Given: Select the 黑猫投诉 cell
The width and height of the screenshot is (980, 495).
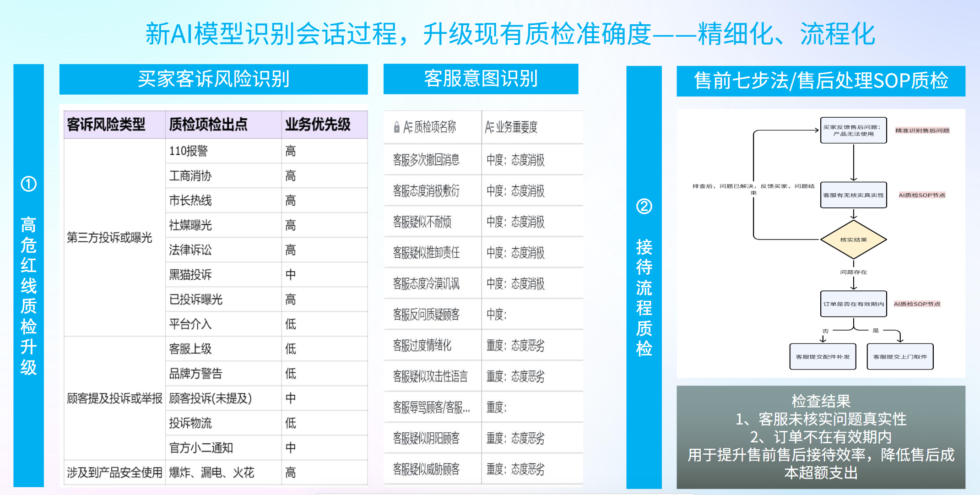Looking at the screenshot, I should (223, 274).
